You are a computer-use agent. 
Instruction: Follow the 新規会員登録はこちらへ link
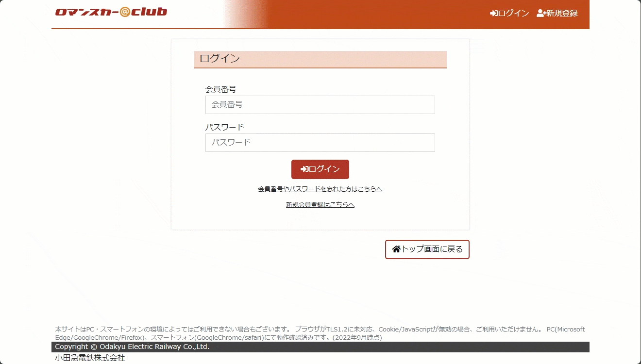[320, 205]
